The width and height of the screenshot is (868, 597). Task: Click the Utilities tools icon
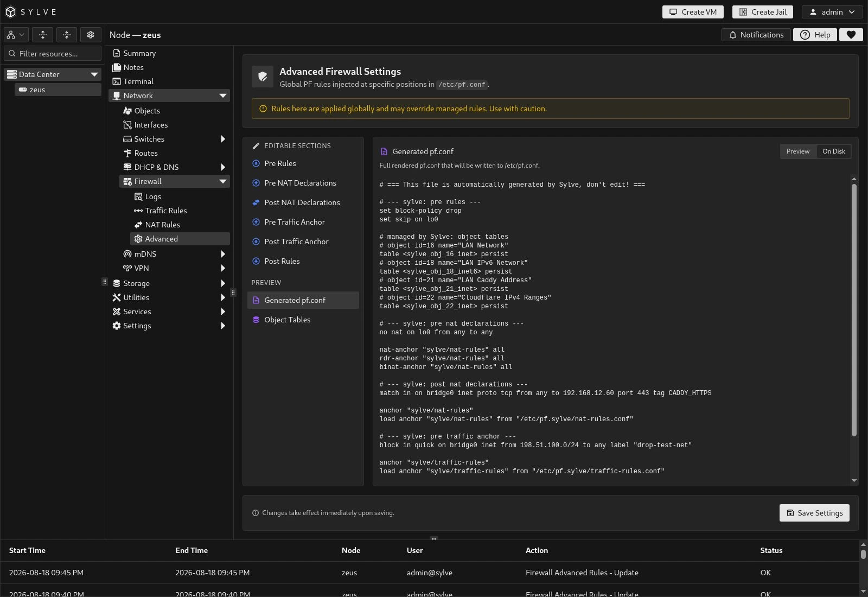pyautogui.click(x=117, y=297)
